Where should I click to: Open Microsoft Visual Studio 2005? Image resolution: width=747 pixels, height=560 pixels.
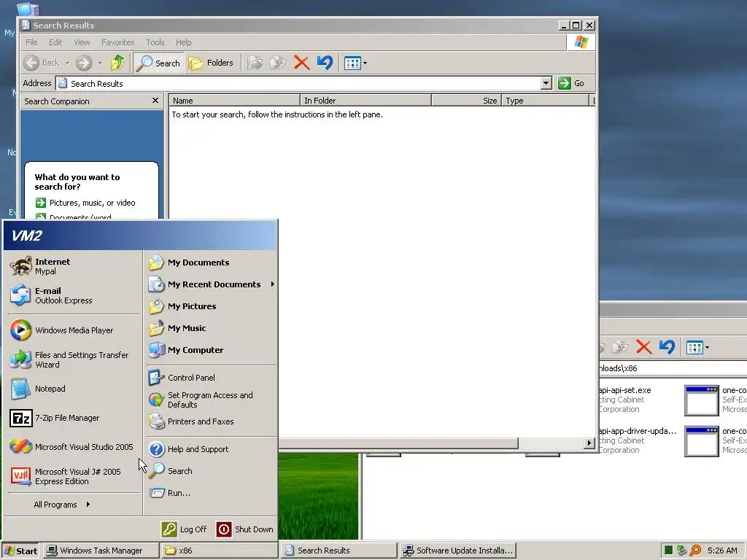point(74,447)
